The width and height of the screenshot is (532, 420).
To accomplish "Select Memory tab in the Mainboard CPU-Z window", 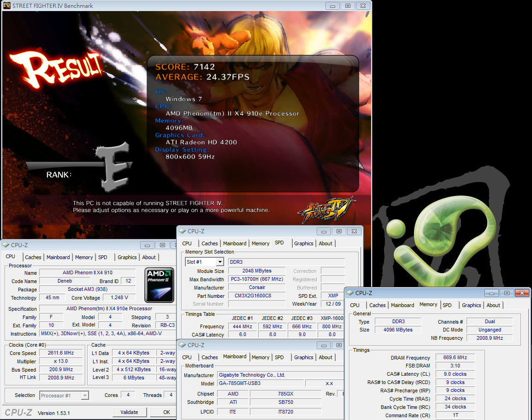I will pos(260,357).
